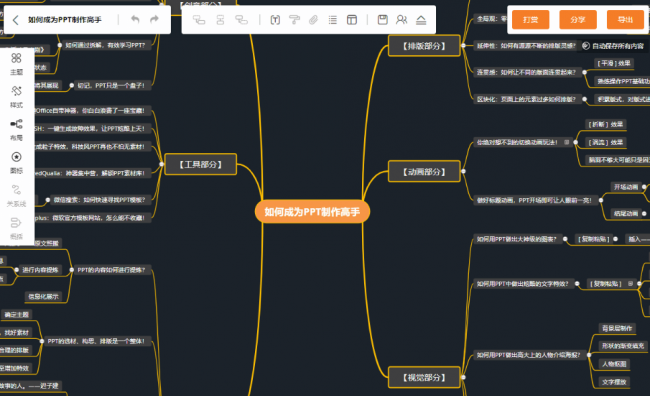Collapse the toolbar with up-arrow icon

point(421,20)
